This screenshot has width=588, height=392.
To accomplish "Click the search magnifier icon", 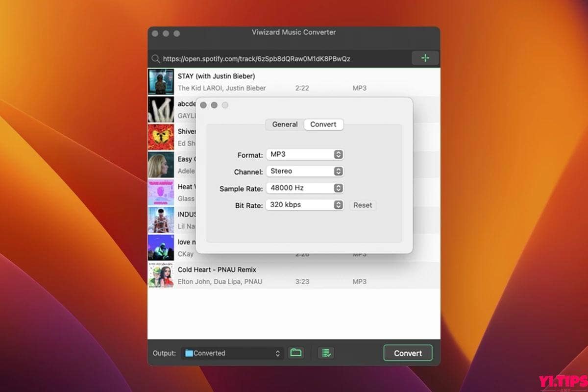I will 156,58.
